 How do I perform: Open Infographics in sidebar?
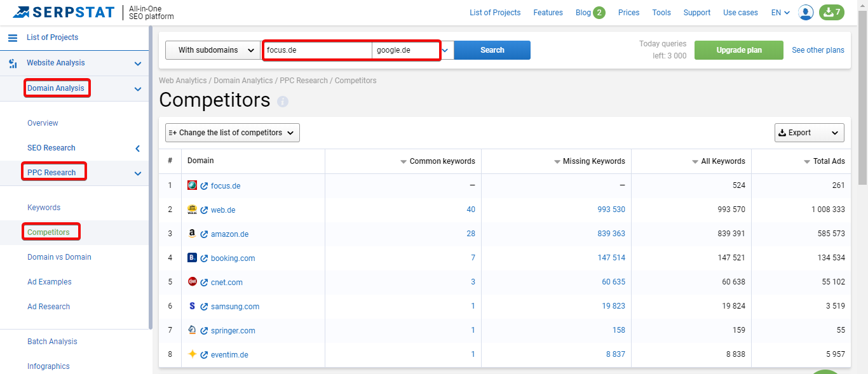point(48,366)
